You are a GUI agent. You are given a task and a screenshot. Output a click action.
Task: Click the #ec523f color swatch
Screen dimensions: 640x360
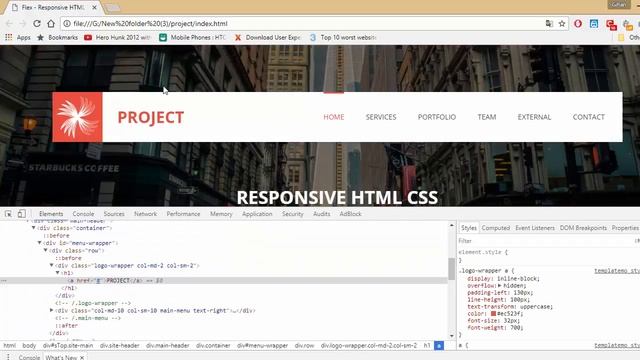[493, 314]
